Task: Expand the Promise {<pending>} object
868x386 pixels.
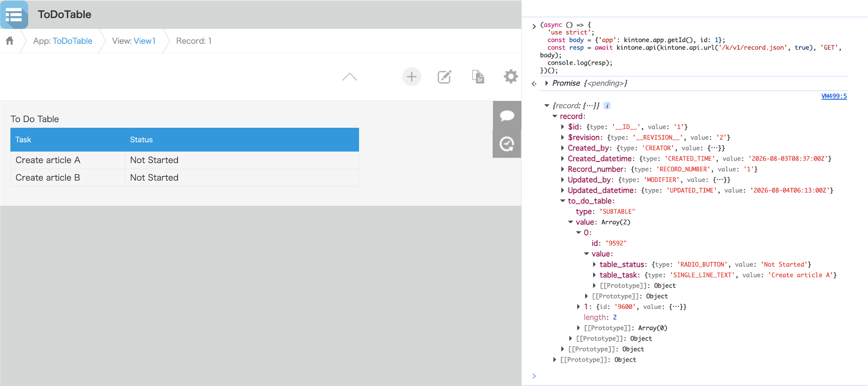Action: (x=546, y=83)
